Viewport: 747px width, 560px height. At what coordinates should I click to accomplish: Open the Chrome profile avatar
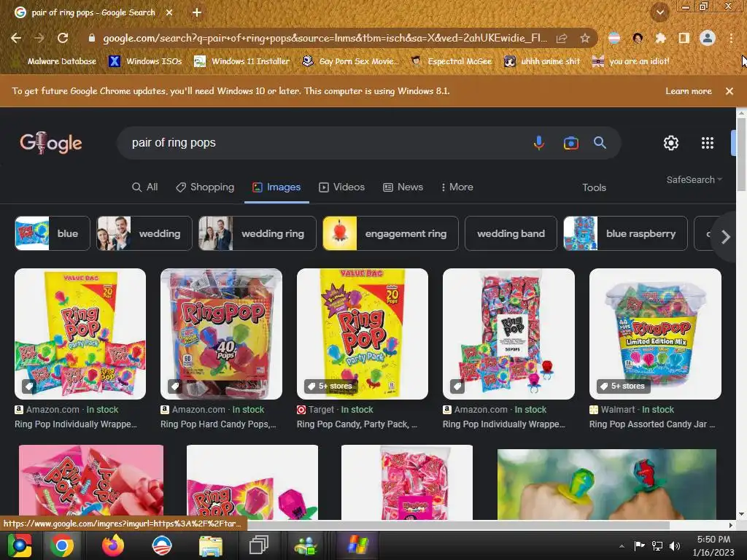[x=708, y=38]
